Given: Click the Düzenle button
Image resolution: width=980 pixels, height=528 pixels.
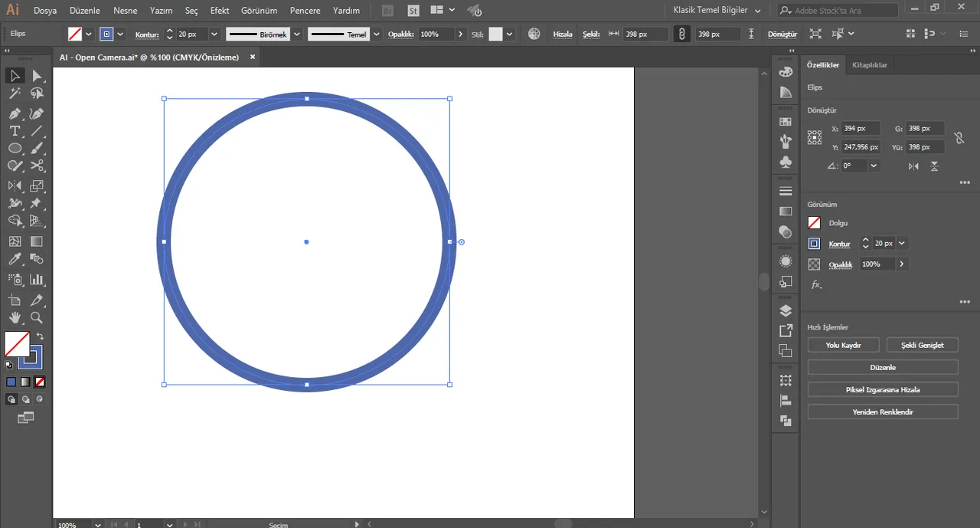Looking at the screenshot, I should coord(883,367).
